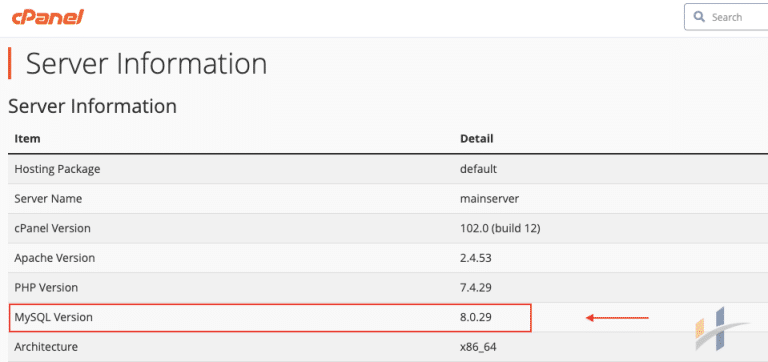Select the Architecture row label
768x362 pixels.
pyautogui.click(x=46, y=347)
